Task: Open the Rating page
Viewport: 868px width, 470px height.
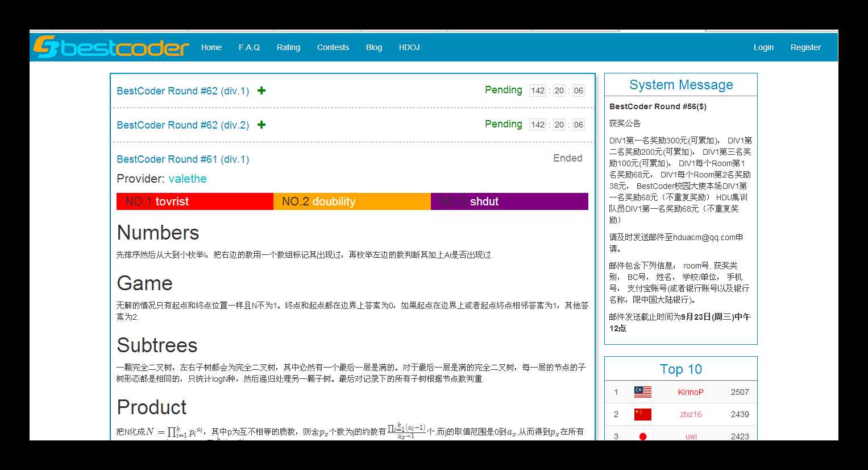Action: point(288,47)
